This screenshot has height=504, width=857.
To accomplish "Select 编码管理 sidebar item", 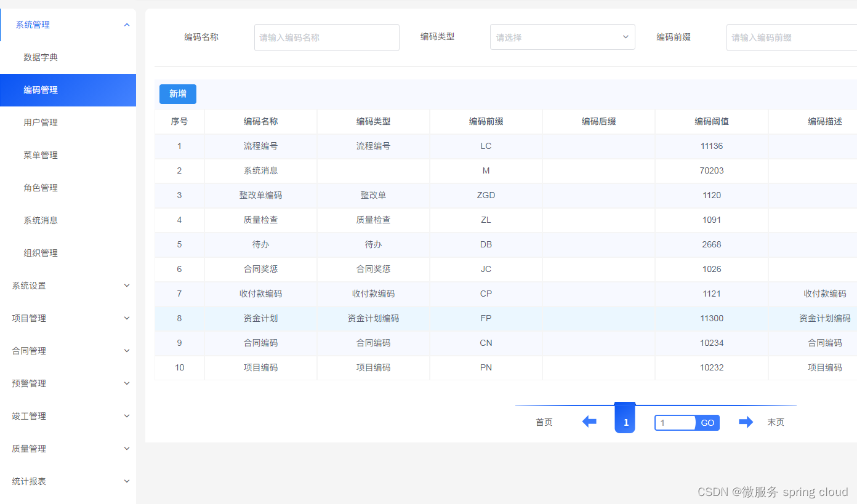I will 68,90.
